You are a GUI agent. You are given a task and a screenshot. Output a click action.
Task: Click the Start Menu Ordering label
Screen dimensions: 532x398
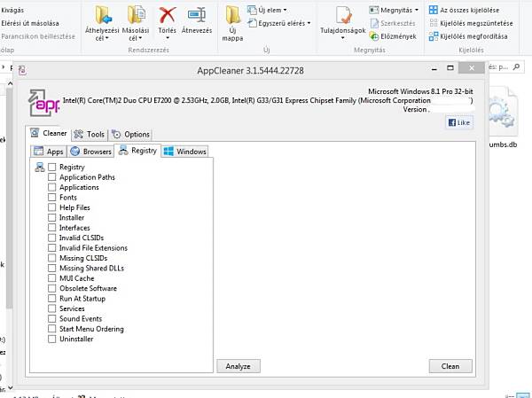click(x=91, y=329)
